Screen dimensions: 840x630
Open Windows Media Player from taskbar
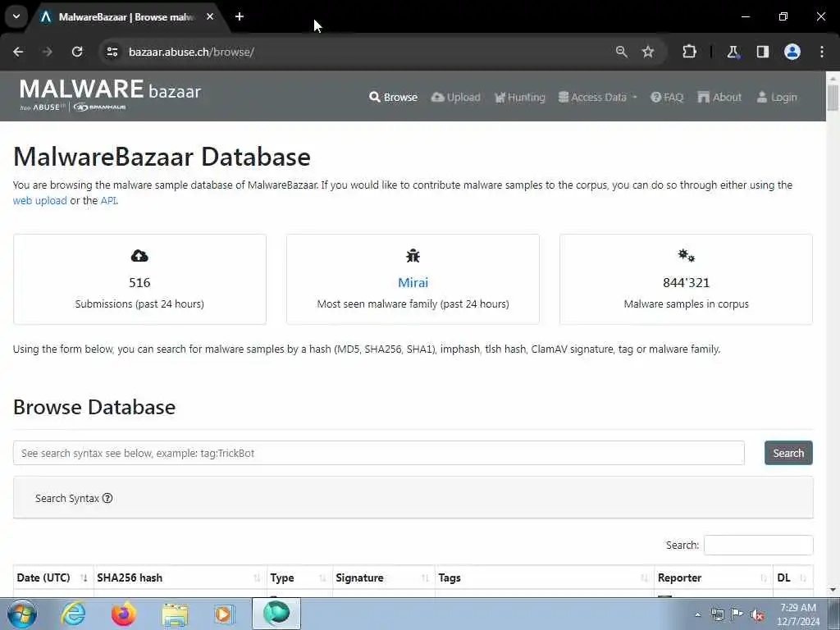pyautogui.click(x=224, y=614)
